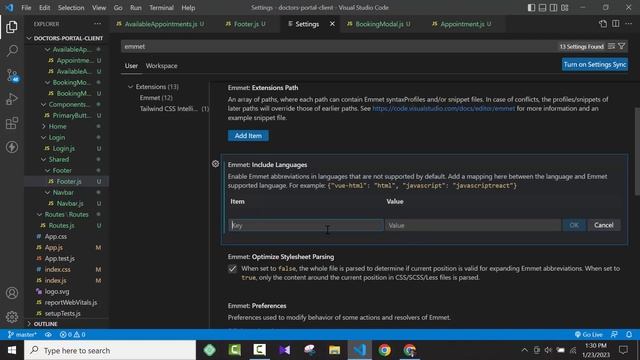Image resolution: width=640 pixels, height=360 pixels.
Task: Clear the settings search input
Action: [611, 47]
